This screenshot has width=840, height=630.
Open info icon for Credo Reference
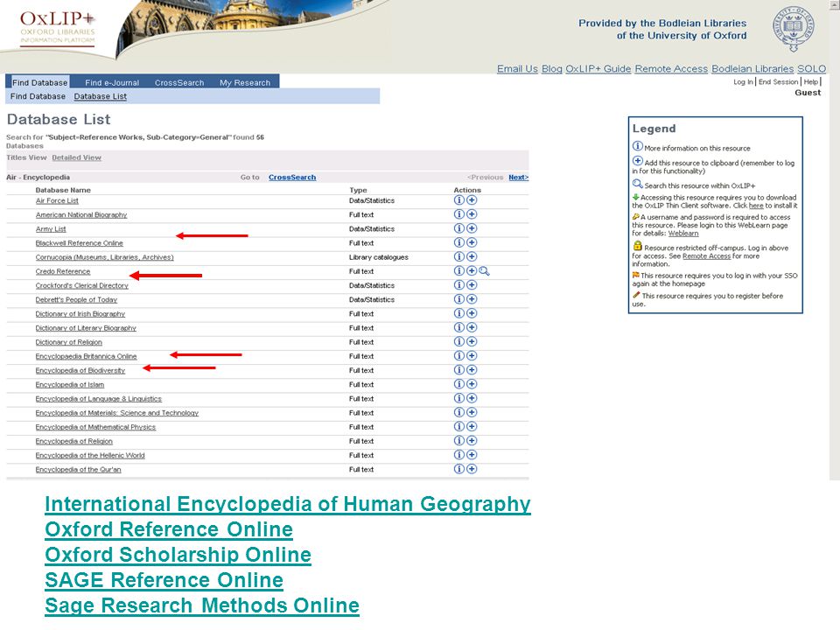click(458, 271)
